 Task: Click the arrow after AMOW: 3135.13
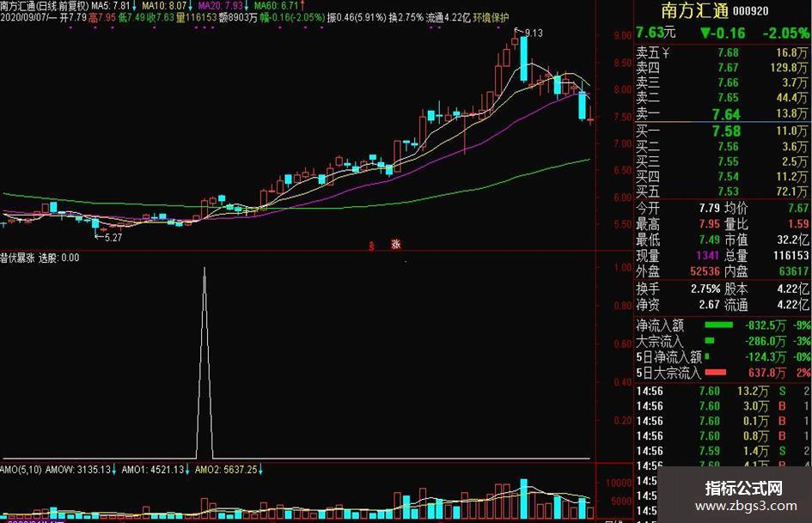(x=114, y=470)
